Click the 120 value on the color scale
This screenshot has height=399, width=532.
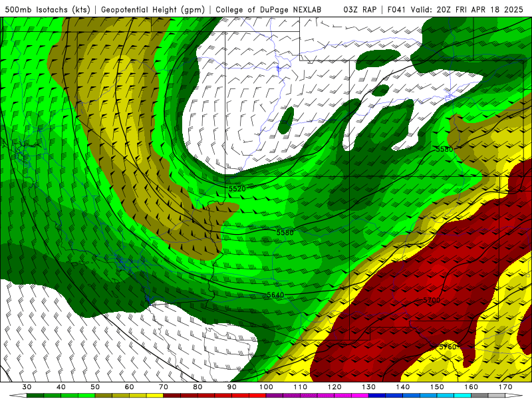pos(334,387)
